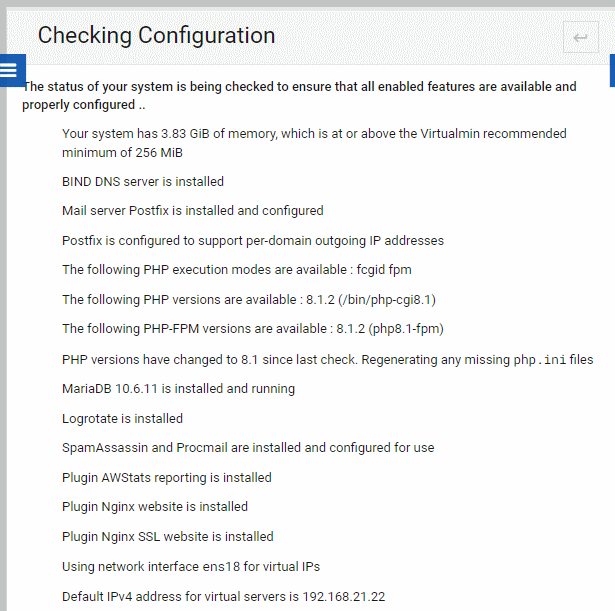The image size is (615, 611).
Task: Select Default IPv4 address 192.168.21.22 line
Action: click(x=224, y=596)
